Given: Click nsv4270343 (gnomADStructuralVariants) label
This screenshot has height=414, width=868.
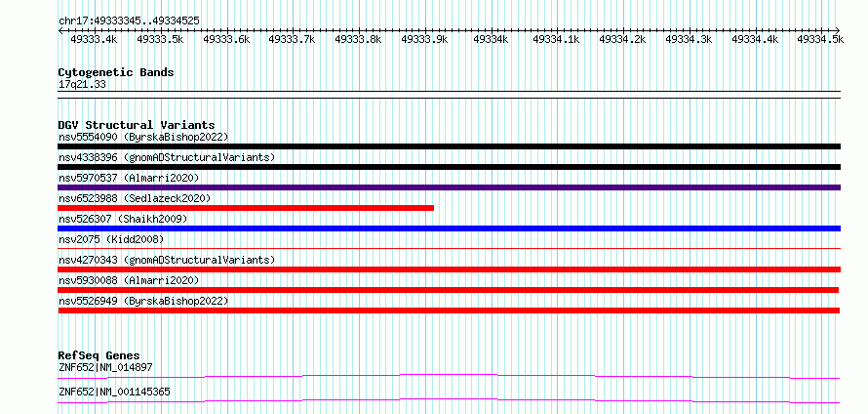Looking at the screenshot, I should tap(167, 260).
